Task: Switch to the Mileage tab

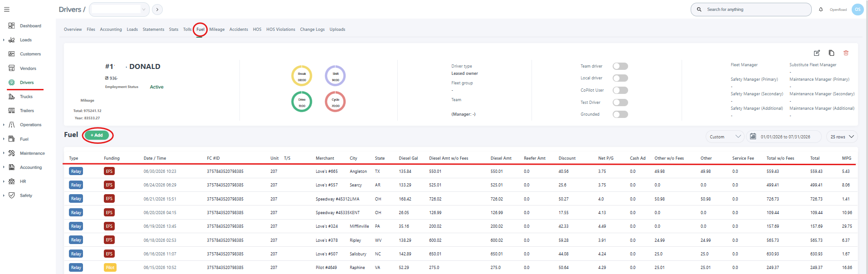Action: [x=217, y=29]
